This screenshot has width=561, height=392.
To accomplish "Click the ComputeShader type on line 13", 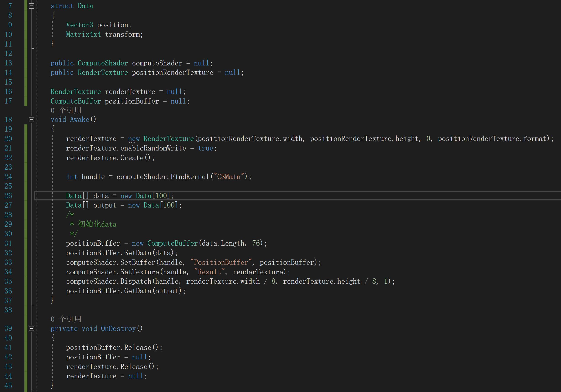I will tap(103, 63).
